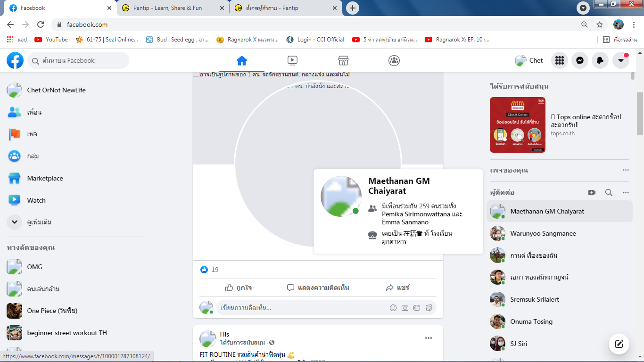This screenshot has height=362, width=644.
Task: Open beginner street workout TH shortcut
Action: (x=75, y=333)
